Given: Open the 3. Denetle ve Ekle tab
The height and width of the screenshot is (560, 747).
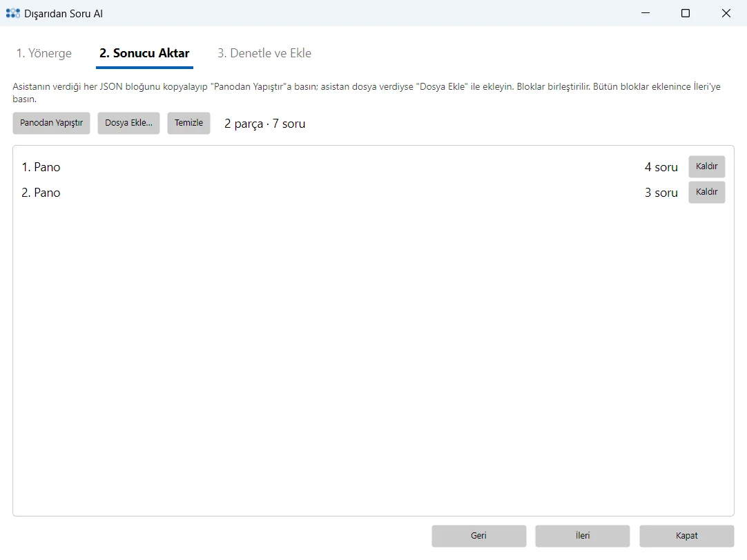Looking at the screenshot, I should (x=264, y=53).
